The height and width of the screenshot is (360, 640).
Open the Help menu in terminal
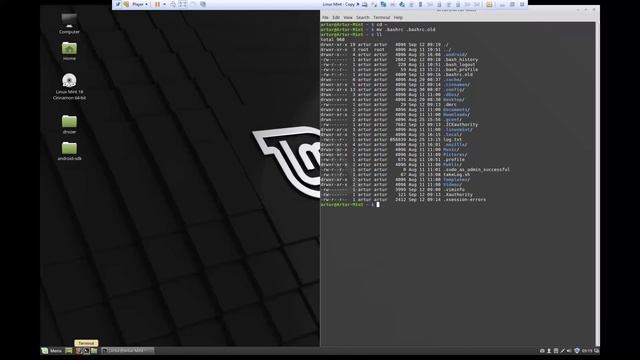398,18
